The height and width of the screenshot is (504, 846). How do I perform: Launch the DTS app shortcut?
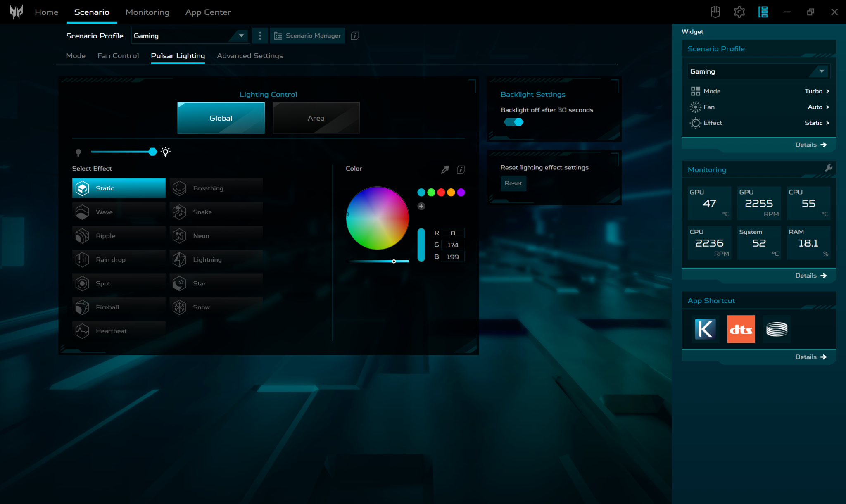pos(741,329)
